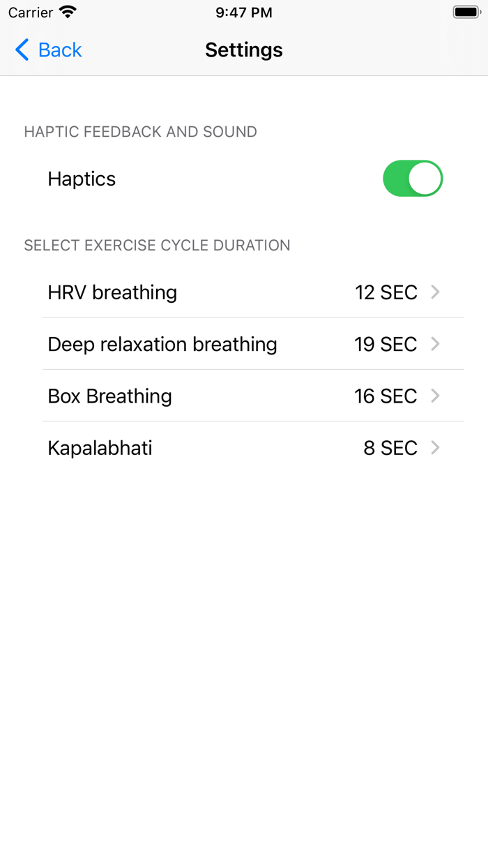488x868 pixels.
Task: Select the Box Breathing row
Action: pyautogui.click(x=244, y=396)
